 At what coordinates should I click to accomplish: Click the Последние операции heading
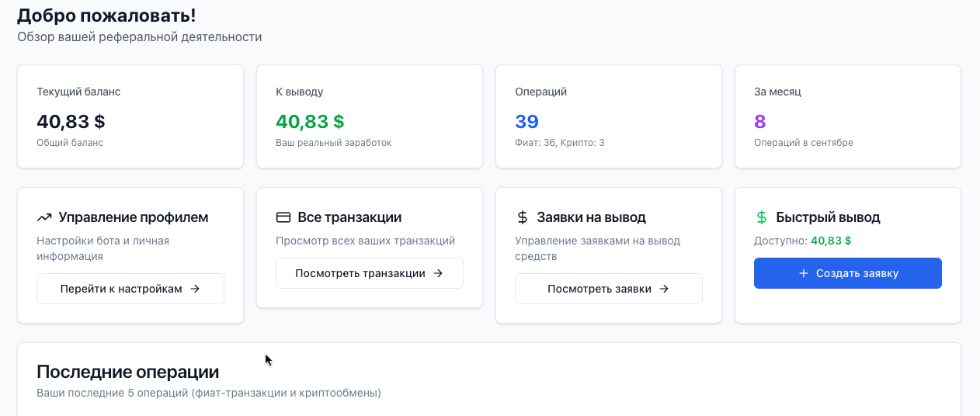127,372
